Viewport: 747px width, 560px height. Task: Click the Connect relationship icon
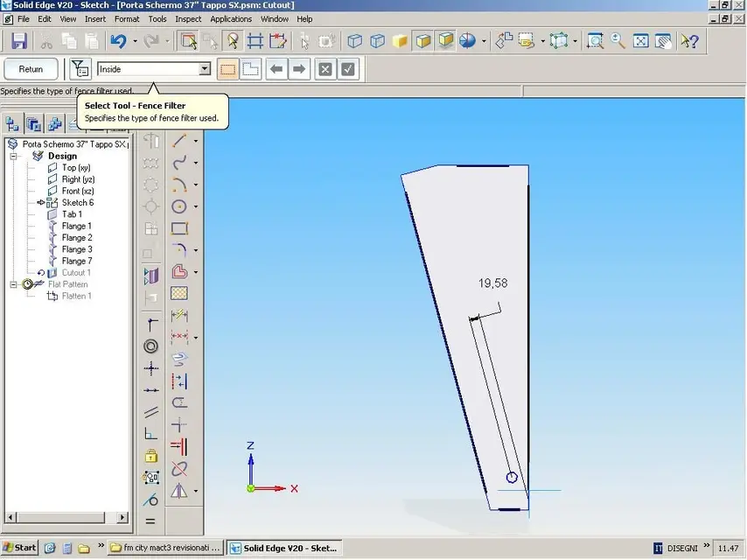click(x=151, y=324)
